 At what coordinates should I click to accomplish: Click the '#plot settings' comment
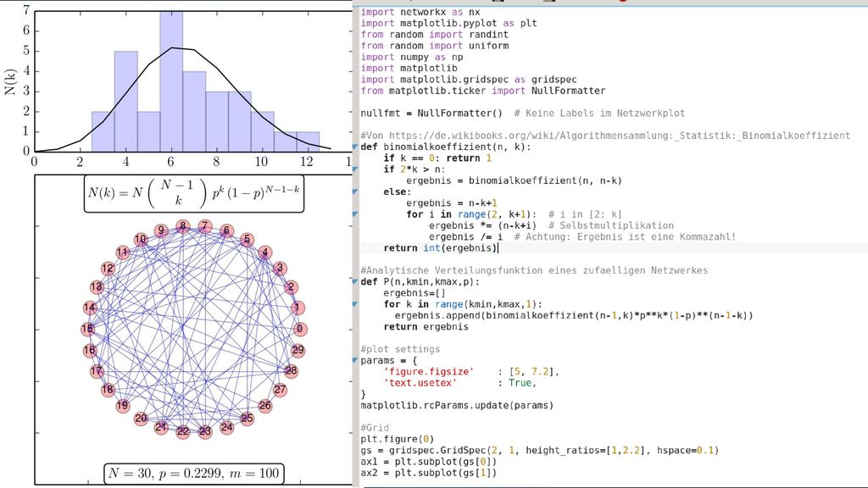tap(400, 349)
